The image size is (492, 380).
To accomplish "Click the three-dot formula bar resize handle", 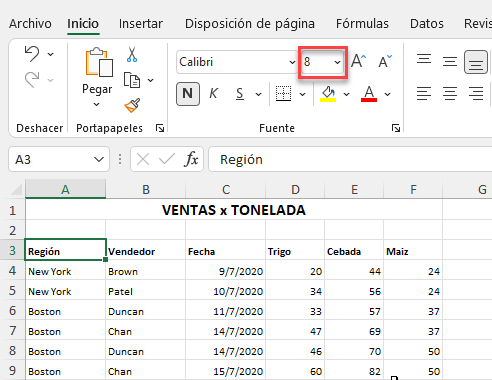I will tap(120, 159).
